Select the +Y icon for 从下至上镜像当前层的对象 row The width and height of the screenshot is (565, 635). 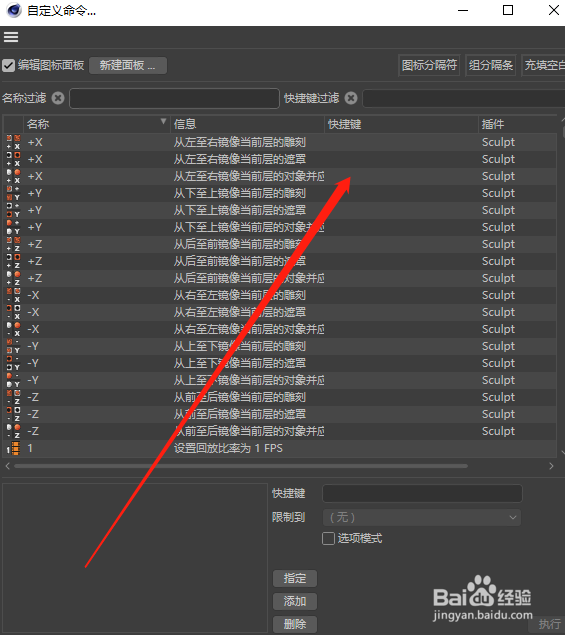(13, 227)
